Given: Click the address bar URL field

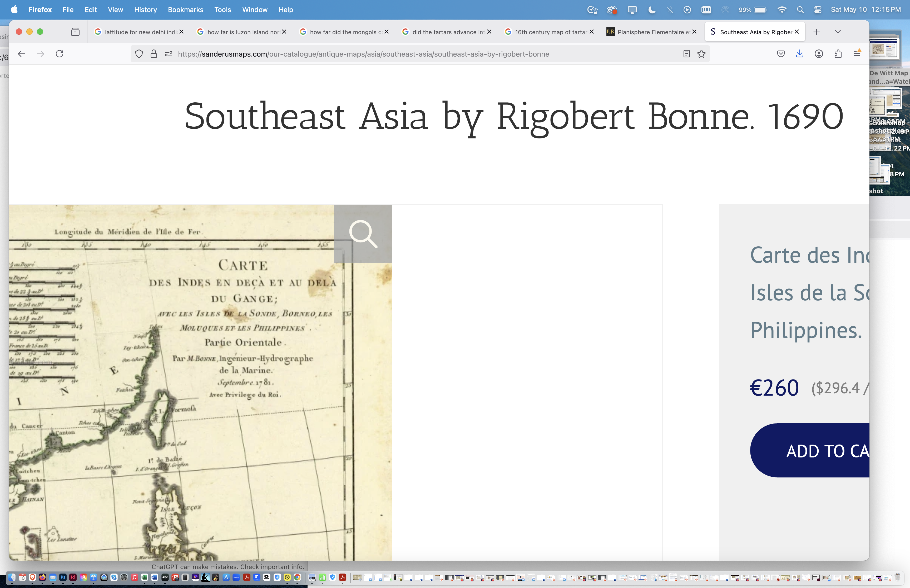Looking at the screenshot, I should coord(420,54).
